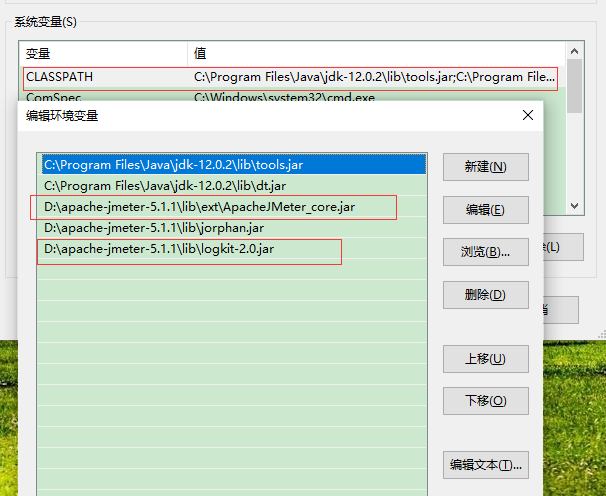The width and height of the screenshot is (606, 496).
Task: Move the selected entry up with 上移(U)
Action: (485, 359)
